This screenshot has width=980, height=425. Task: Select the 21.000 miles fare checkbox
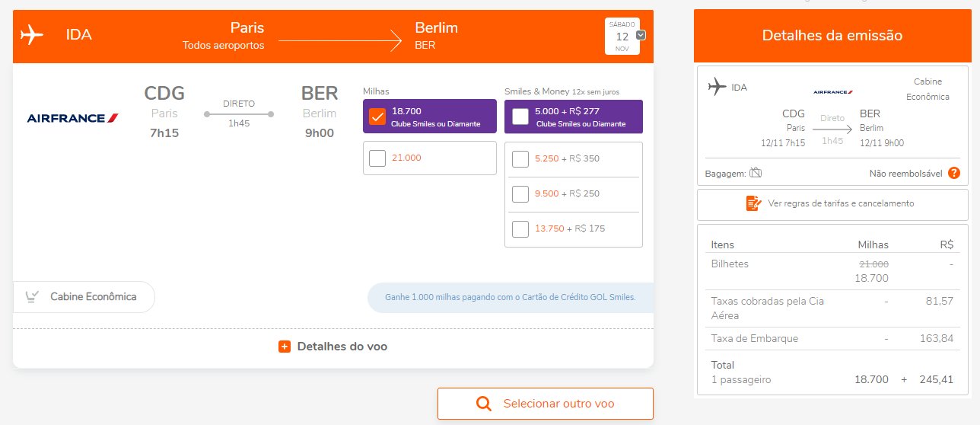point(377,158)
